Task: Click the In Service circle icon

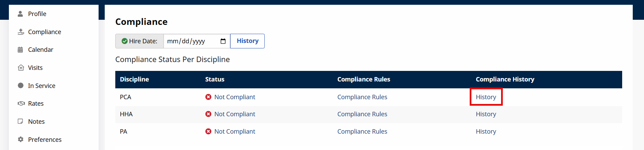Action: tap(21, 86)
